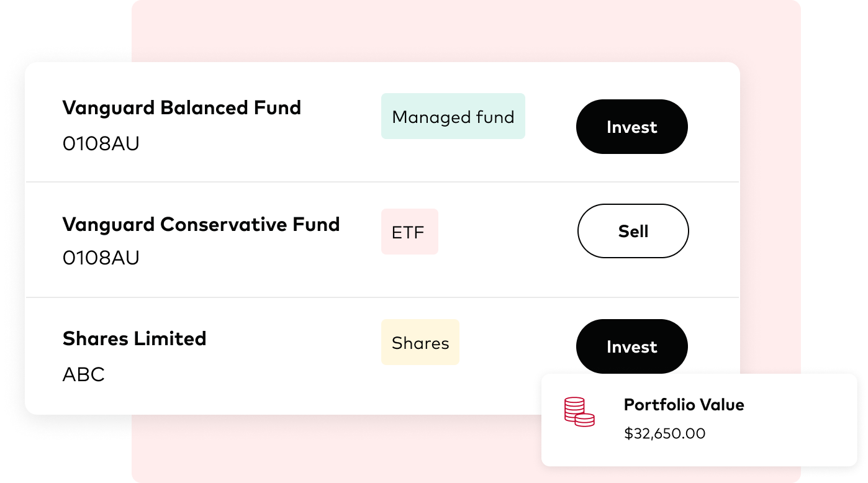Click the divider above the Shares Limited row
The image size is (868, 483).
(x=382, y=297)
